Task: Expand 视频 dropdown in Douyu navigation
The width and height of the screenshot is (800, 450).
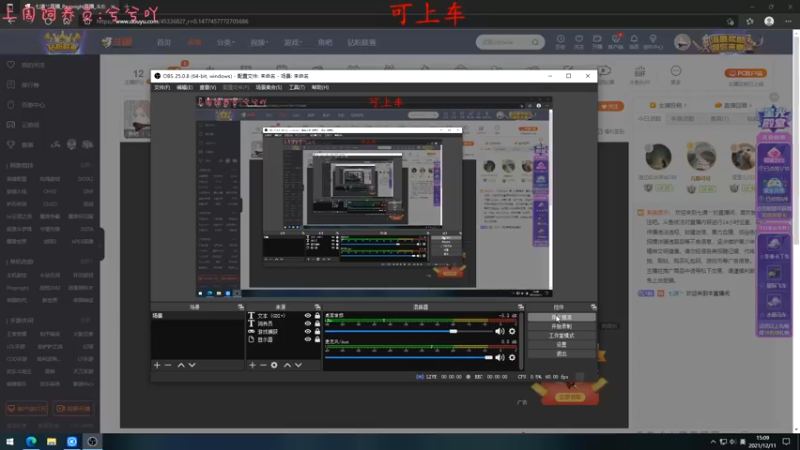Action: tap(259, 42)
